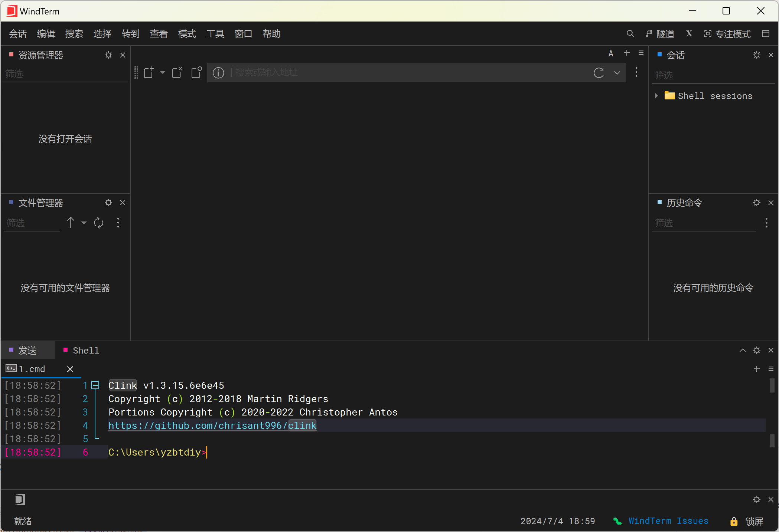Toggle 专注模式 focus mode
This screenshot has height=532, width=779.
[x=727, y=34]
